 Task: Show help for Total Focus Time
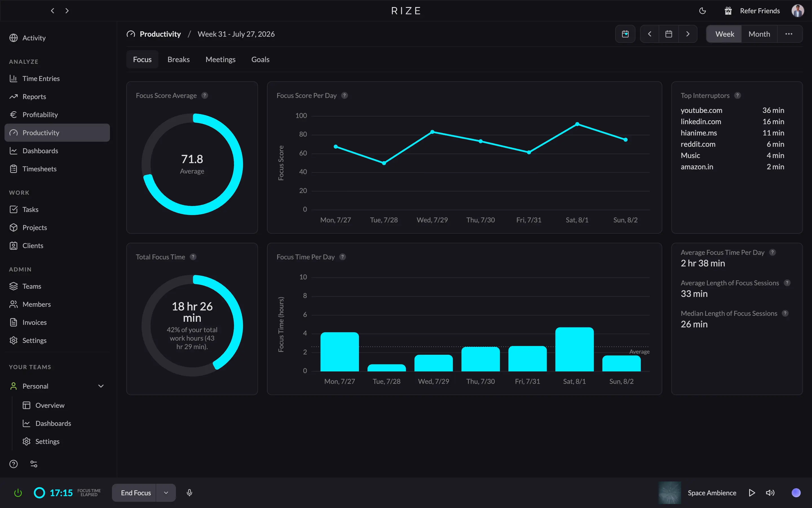click(x=193, y=257)
